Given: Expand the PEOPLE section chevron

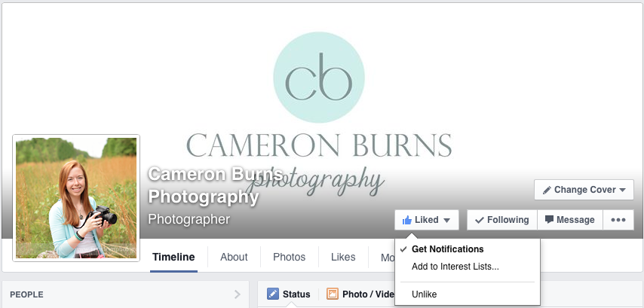Looking at the screenshot, I should click(237, 294).
